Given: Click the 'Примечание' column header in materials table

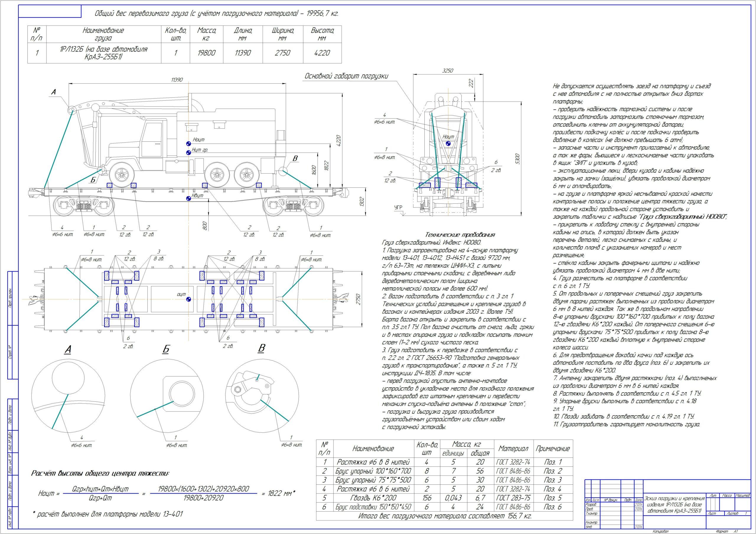Looking at the screenshot, I should (553, 448).
